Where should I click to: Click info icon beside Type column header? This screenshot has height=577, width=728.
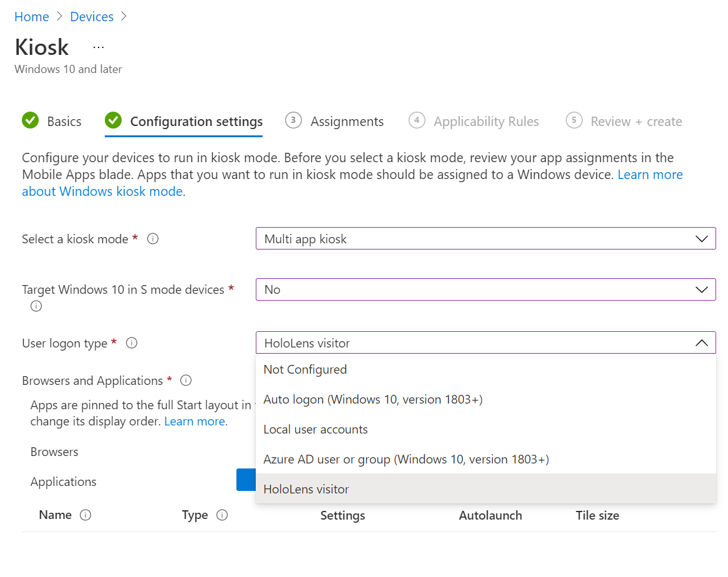point(222,515)
